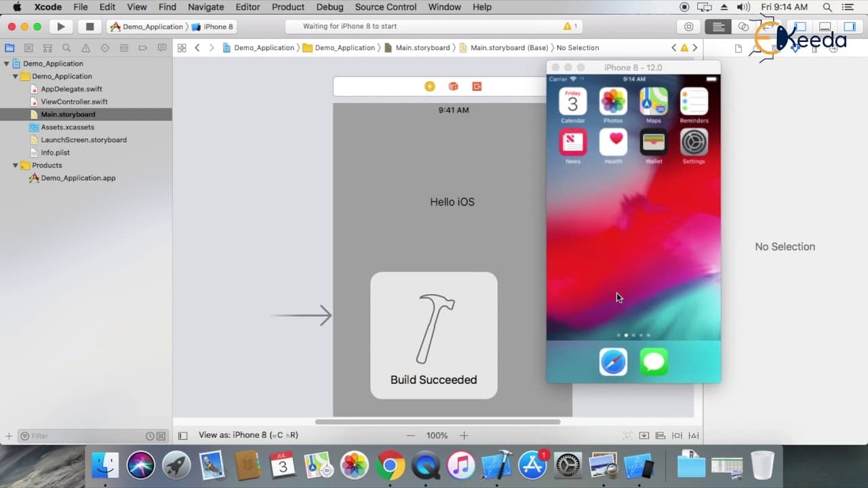868x488 pixels.
Task: Open the Symbol navigator tab
Action: [x=47, y=48]
